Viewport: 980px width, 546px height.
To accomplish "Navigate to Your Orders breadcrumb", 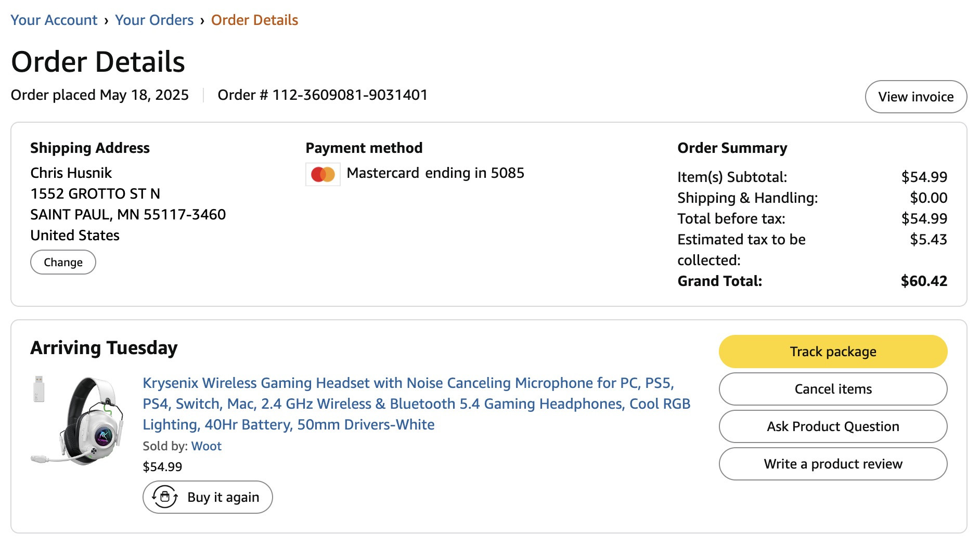I will (x=154, y=20).
